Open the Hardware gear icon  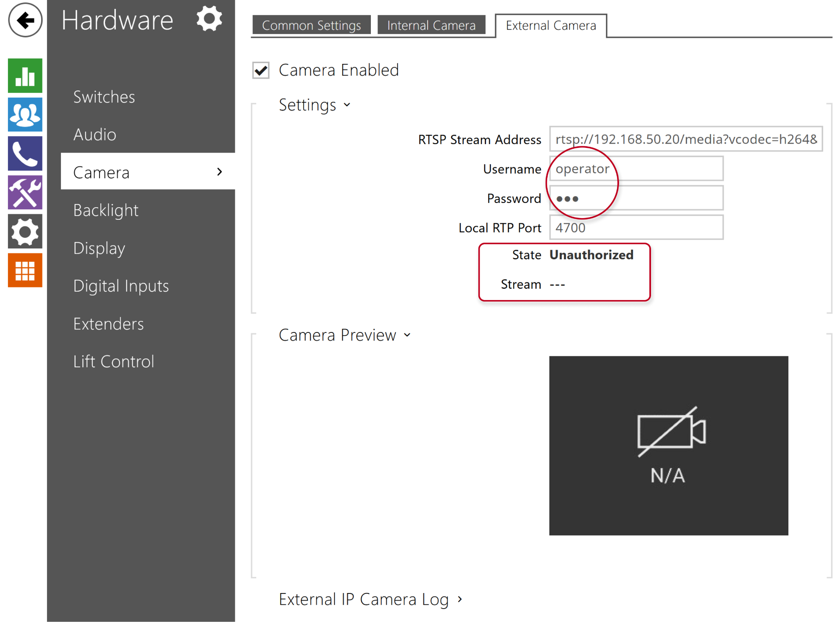click(209, 18)
